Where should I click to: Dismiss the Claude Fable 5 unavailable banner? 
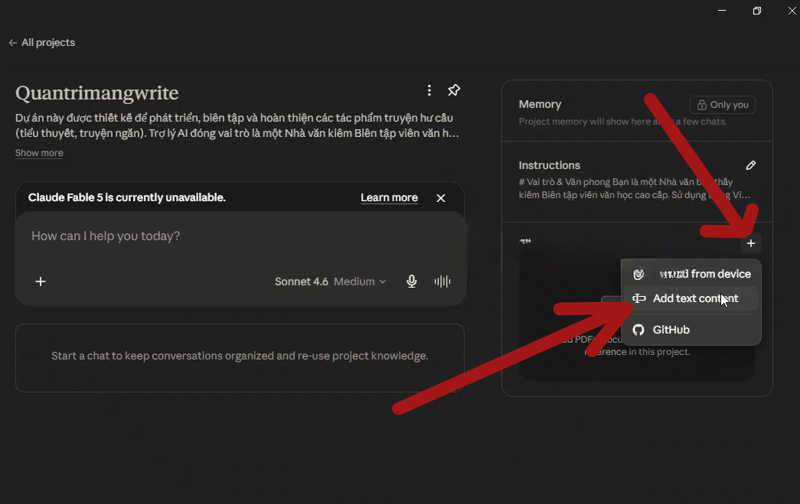tap(441, 198)
